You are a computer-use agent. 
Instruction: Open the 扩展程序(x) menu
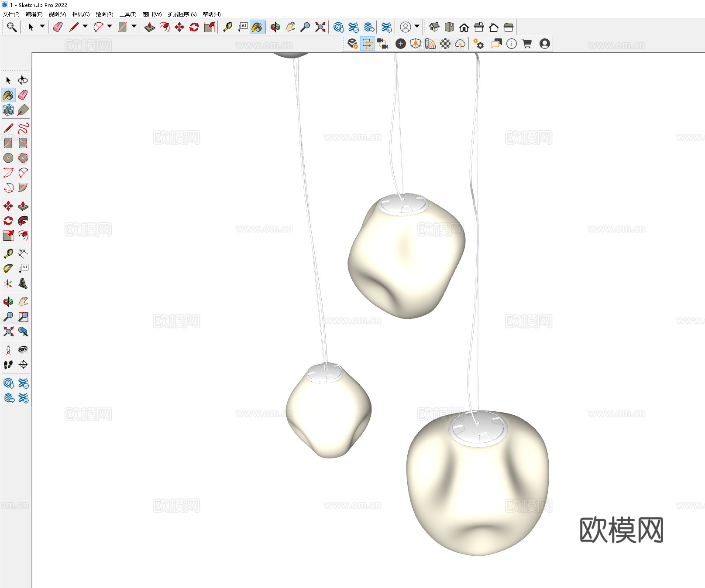tap(182, 14)
